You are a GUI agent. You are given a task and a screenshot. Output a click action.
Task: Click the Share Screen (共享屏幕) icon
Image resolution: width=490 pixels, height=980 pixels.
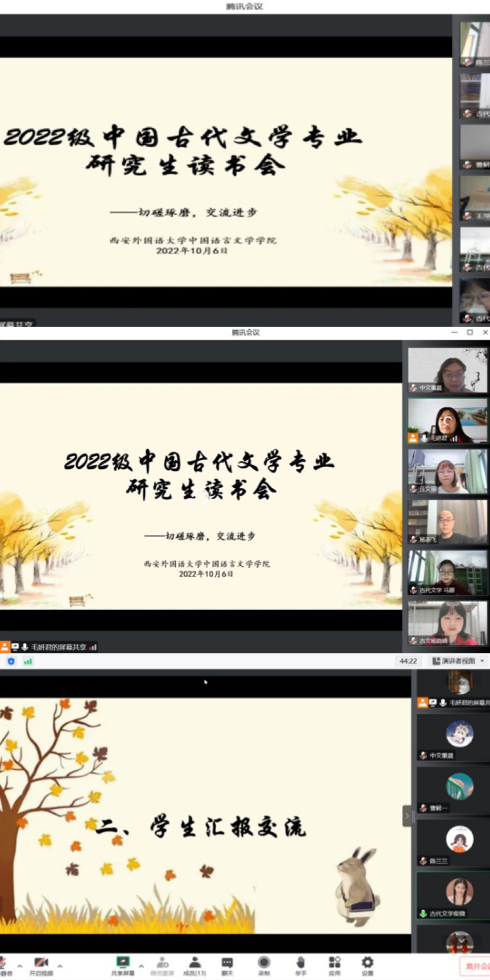pos(123,963)
